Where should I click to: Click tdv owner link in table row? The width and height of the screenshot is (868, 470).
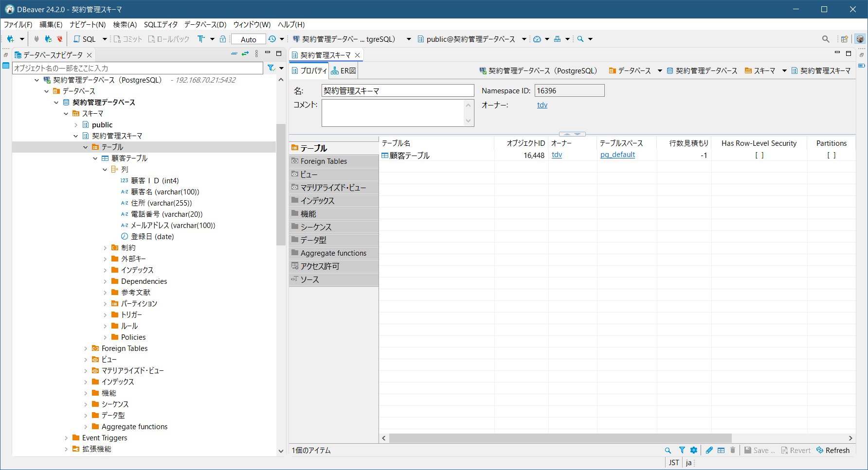(557, 155)
